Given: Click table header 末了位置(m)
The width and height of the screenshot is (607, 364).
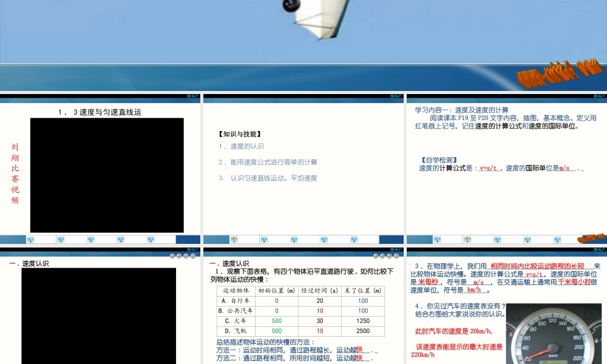Looking at the screenshot, I should click(x=363, y=291).
